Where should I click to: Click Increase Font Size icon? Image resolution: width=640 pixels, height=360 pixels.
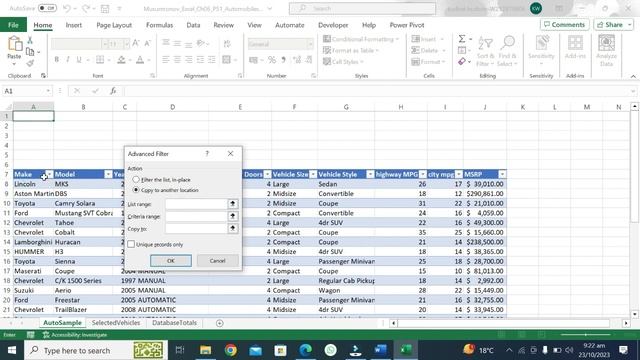tap(136, 43)
